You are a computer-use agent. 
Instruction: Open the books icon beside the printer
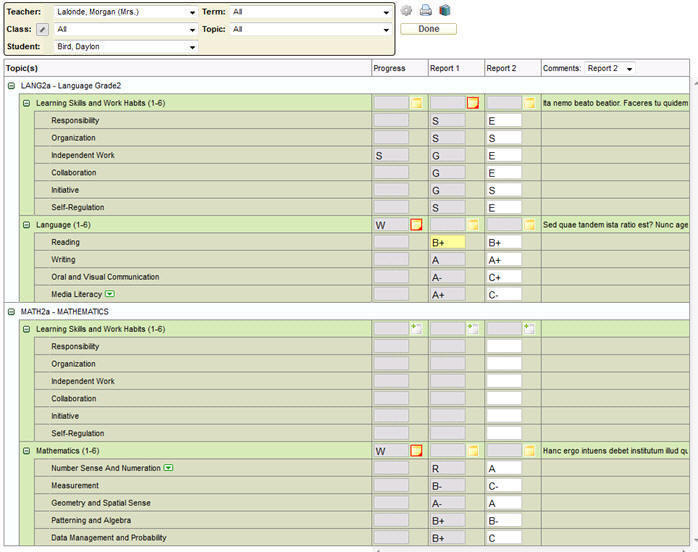coord(445,11)
